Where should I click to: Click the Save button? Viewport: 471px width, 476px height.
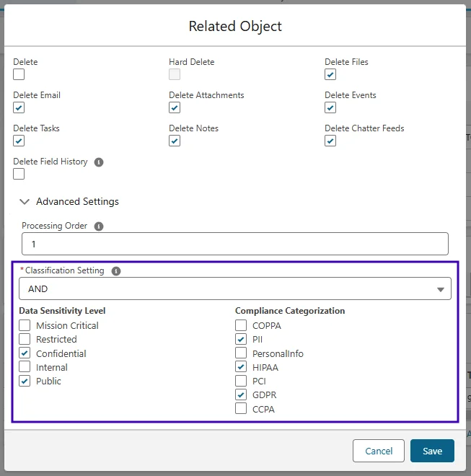click(x=432, y=451)
